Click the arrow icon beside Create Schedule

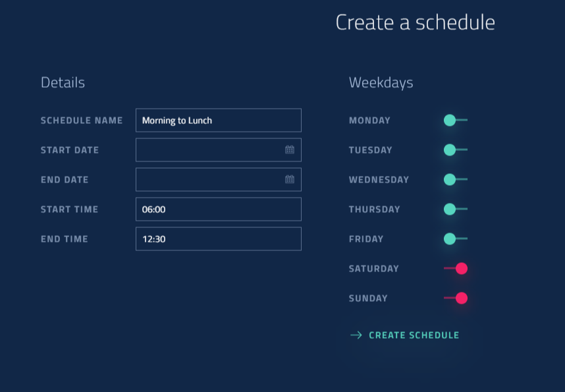coord(356,335)
